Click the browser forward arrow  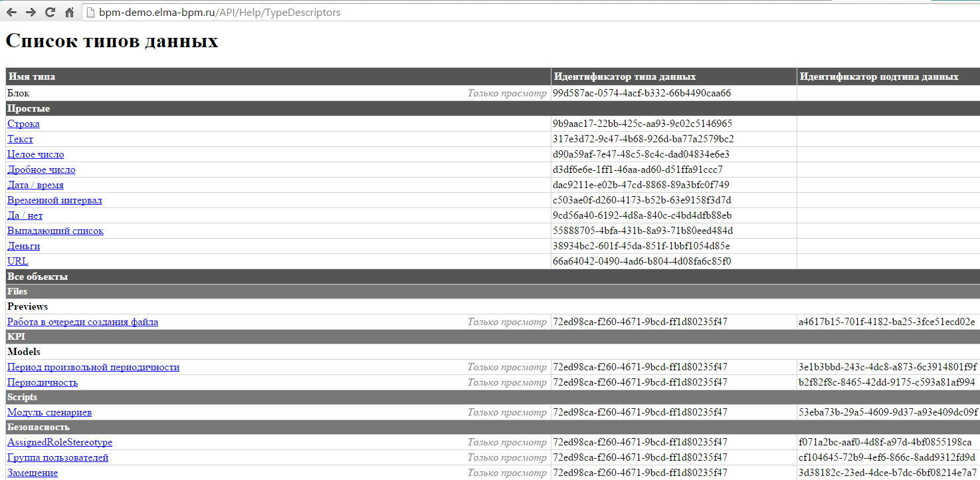(x=31, y=12)
